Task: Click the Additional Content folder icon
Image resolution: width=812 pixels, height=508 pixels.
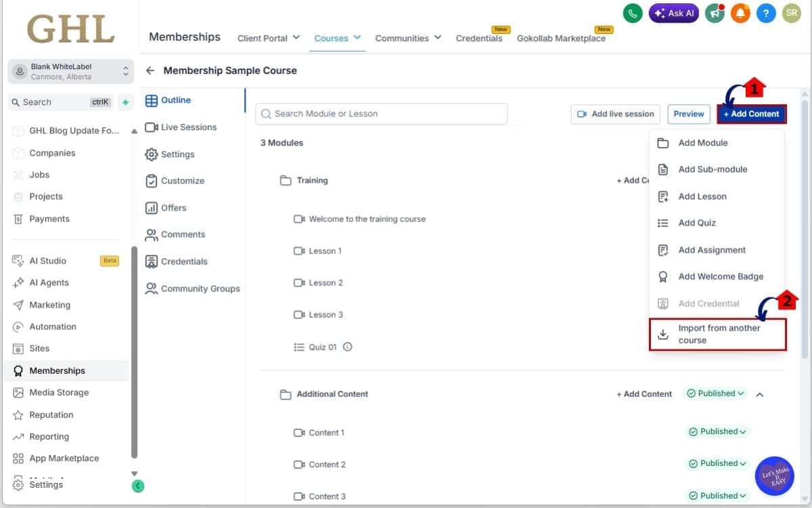Action: tap(286, 394)
